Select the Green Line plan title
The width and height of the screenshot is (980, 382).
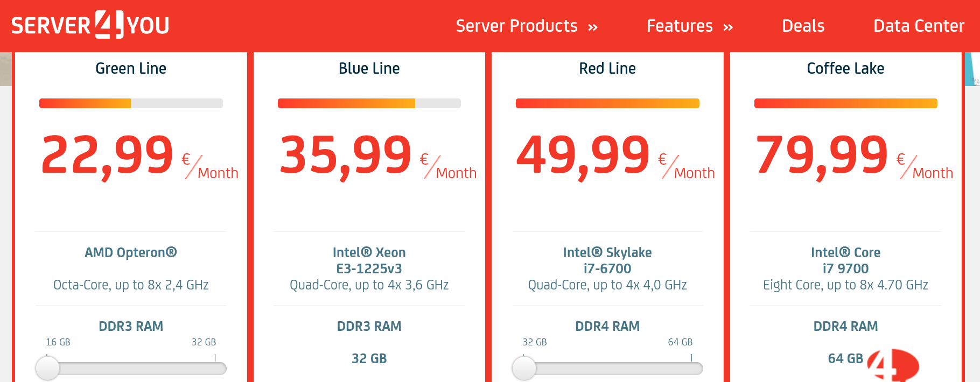pos(131,68)
